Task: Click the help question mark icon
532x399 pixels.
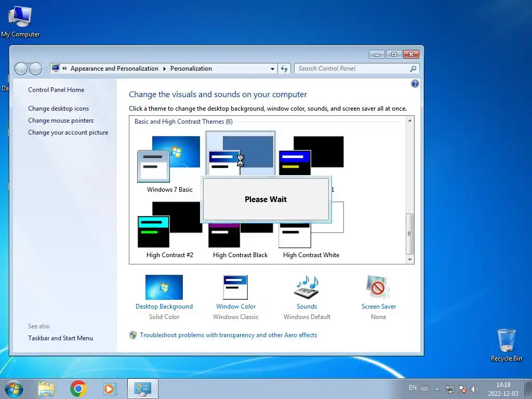Action: click(x=415, y=84)
